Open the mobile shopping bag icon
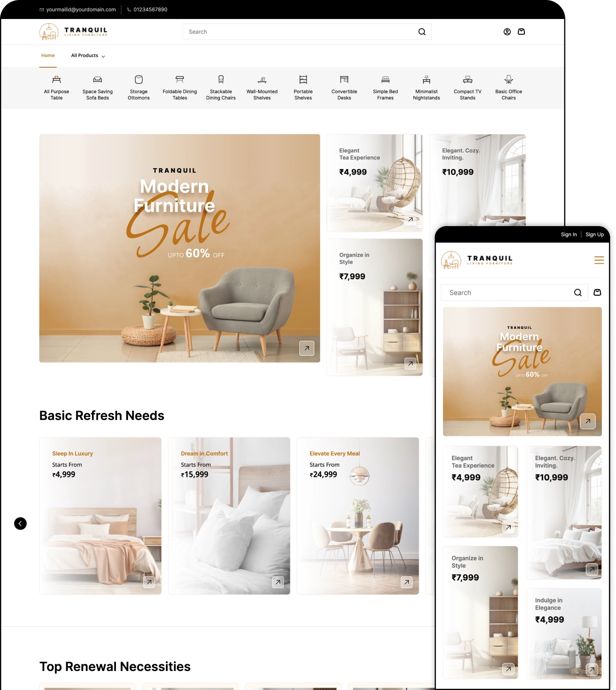Screen dimensions: 616x690 click(597, 292)
